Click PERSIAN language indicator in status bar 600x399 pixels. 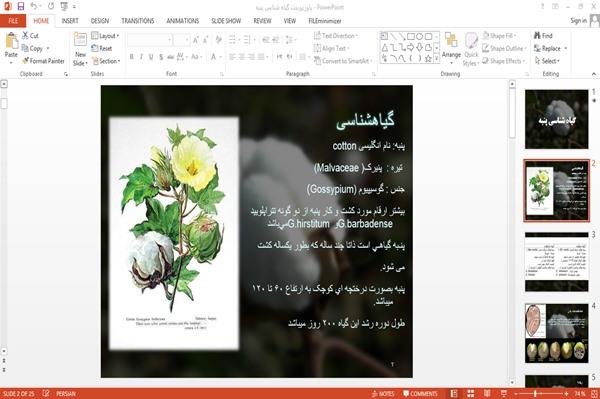tap(66, 394)
